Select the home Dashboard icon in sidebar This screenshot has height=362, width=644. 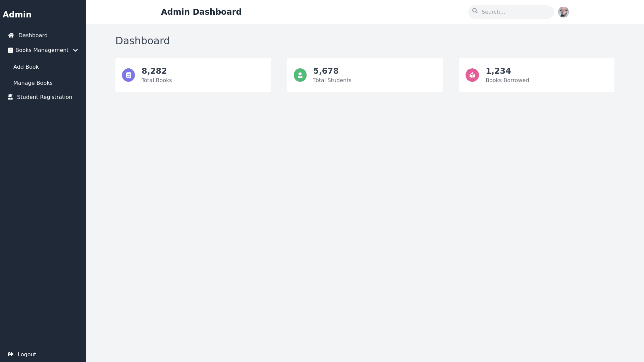11,35
